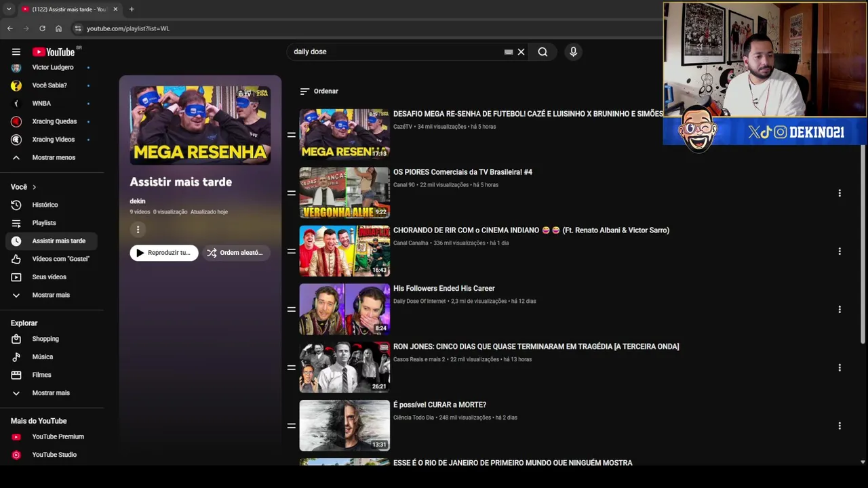Open the on-screen keyboard icon in search
The height and width of the screenshot is (488, 868).
509,52
